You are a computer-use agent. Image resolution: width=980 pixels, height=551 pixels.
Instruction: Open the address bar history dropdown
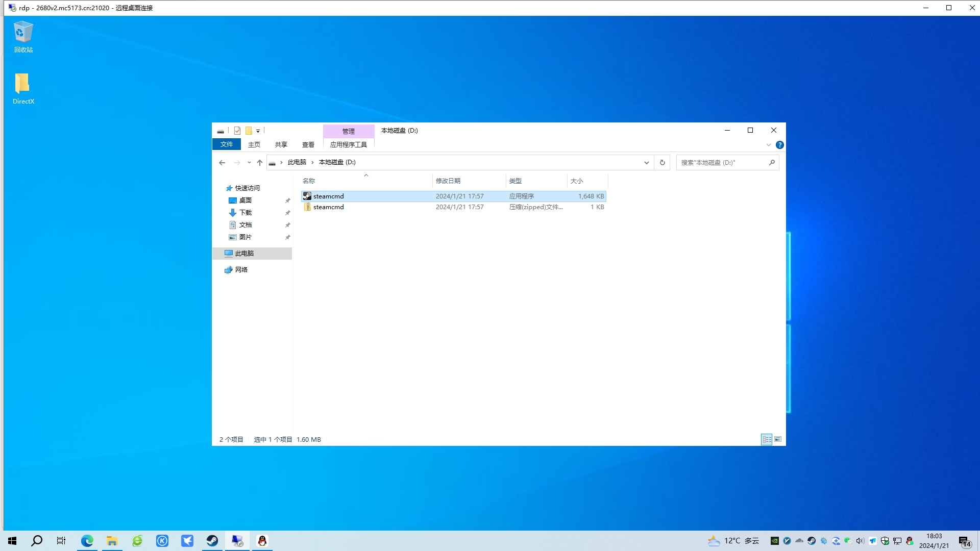646,162
